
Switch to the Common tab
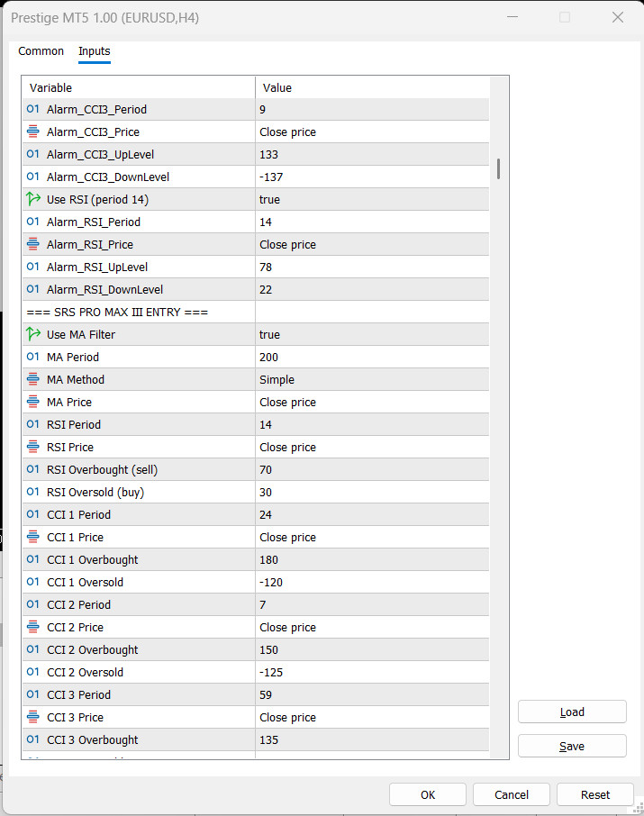41,51
